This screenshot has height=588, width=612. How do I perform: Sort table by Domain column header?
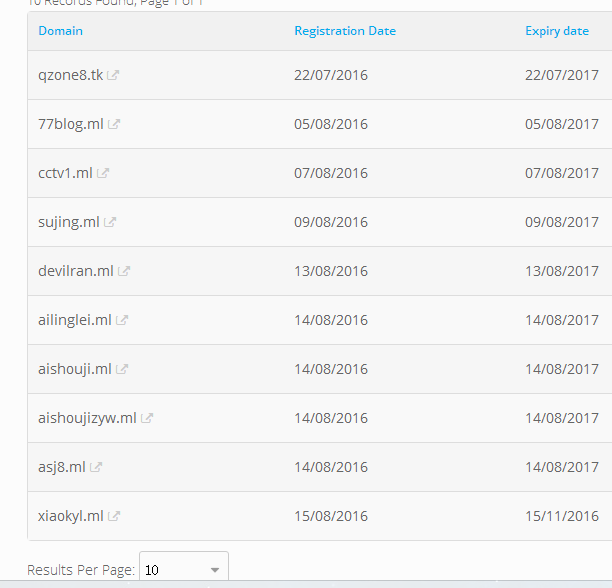[60, 31]
